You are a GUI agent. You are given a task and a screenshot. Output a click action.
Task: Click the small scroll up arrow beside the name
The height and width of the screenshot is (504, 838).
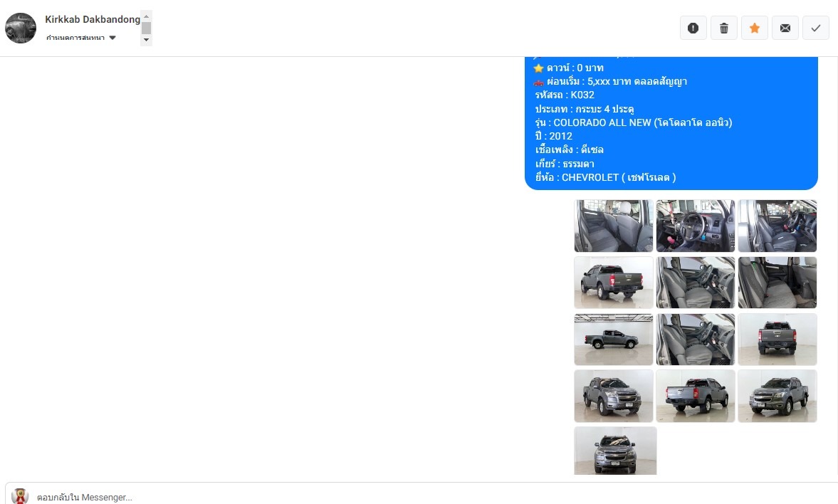point(146,16)
